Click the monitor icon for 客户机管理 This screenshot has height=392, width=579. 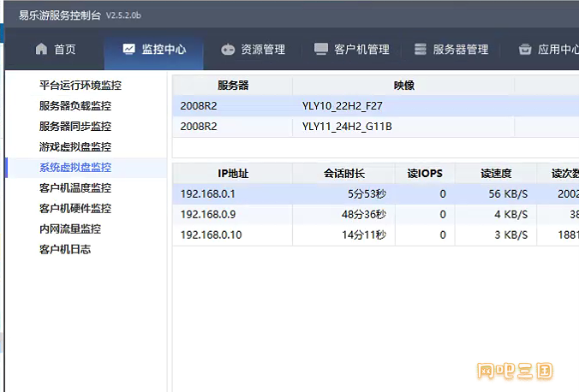coord(321,50)
